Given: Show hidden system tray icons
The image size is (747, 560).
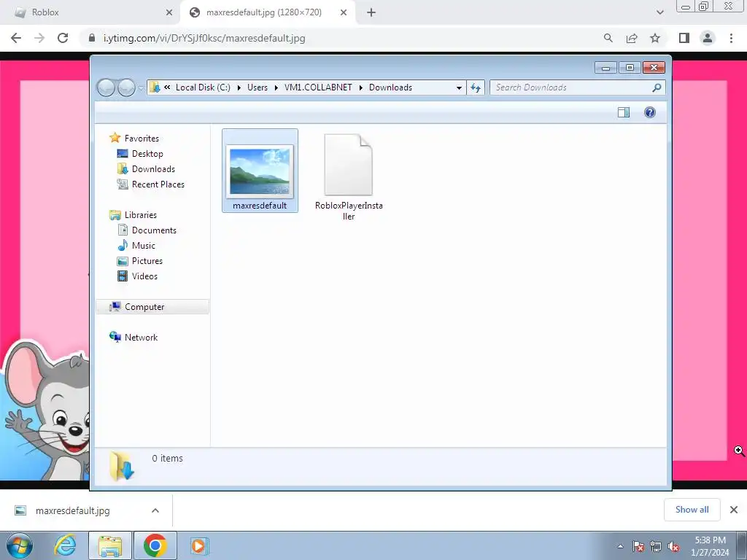Looking at the screenshot, I should tap(620, 547).
